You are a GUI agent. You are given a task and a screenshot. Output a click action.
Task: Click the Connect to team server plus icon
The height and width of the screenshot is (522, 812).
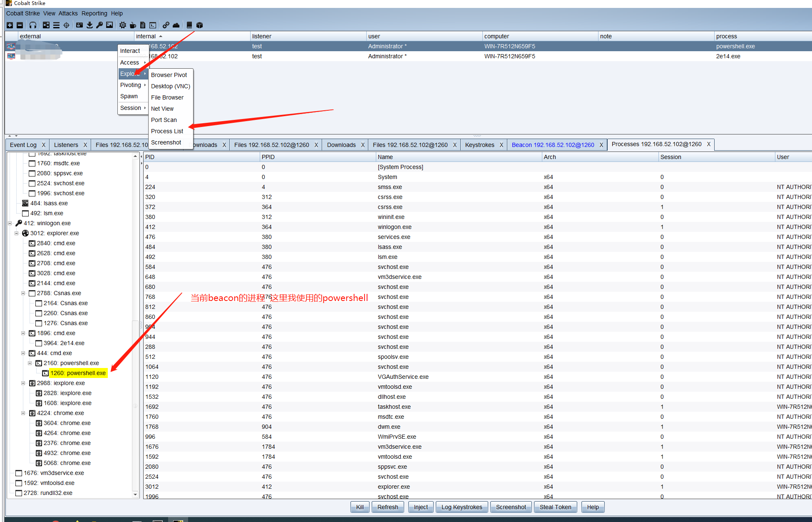[x=10, y=25]
